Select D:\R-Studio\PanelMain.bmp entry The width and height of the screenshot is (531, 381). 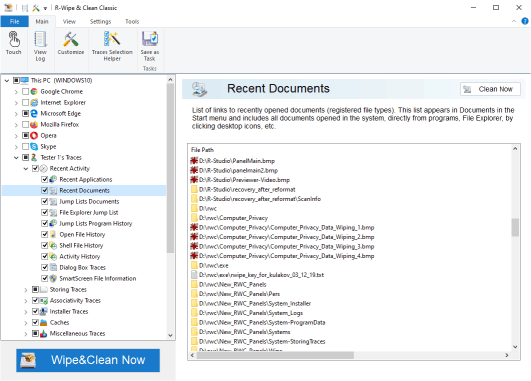tap(233, 161)
